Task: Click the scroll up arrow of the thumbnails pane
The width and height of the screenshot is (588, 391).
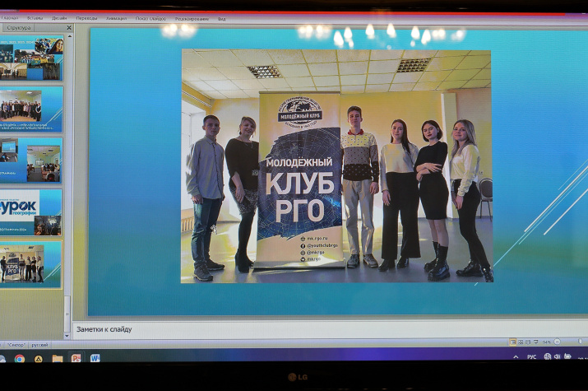Action: click(69, 36)
